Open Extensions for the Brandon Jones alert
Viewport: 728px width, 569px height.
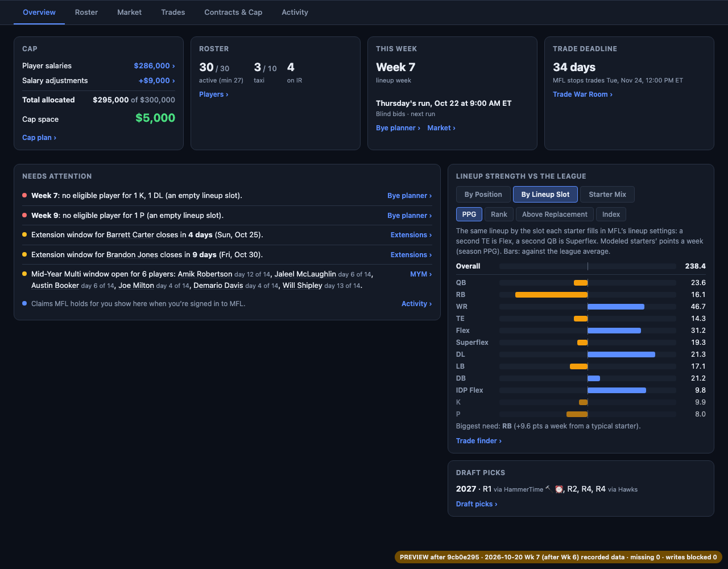tap(411, 255)
